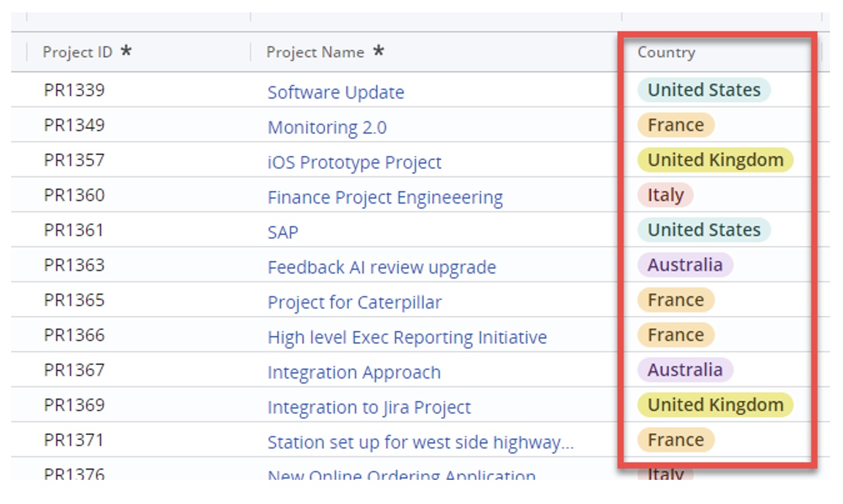Open the iOS Prototype Project link
843x504 pixels.
tap(354, 163)
